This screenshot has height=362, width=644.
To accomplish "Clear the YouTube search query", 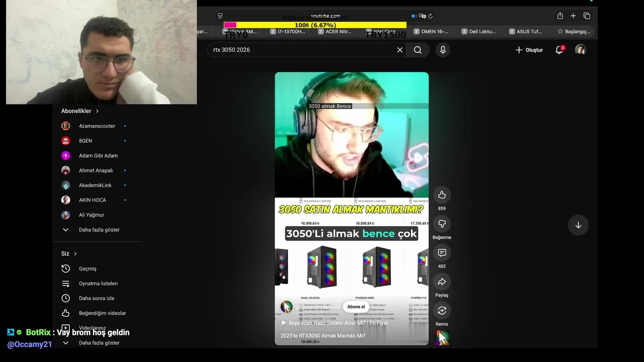I will [x=400, y=50].
